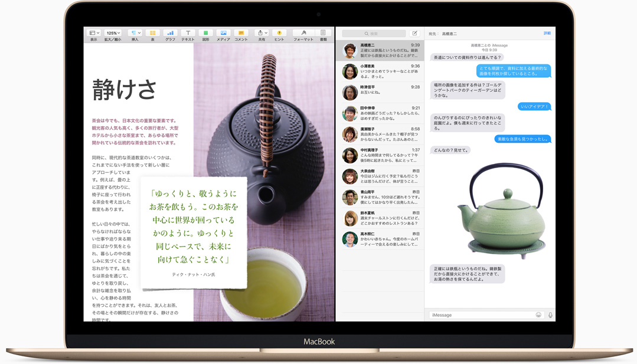Select the 小澤恵美 conversation at 9:36
Viewport: 637px width, 364px height.
380,71
